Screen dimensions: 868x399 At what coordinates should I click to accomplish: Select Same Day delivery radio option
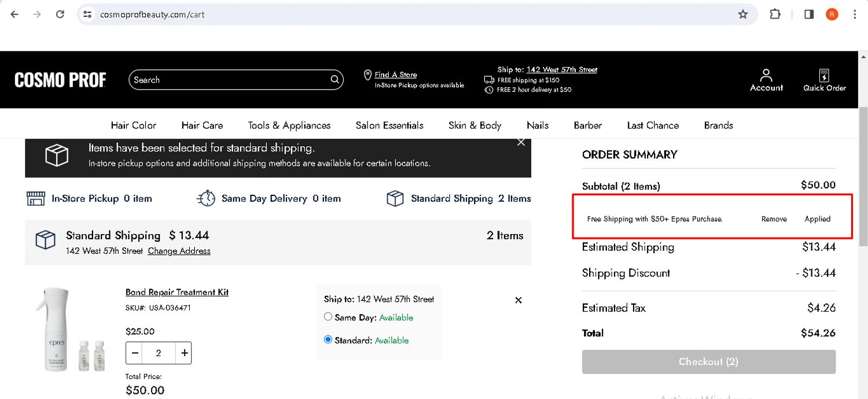pos(328,317)
